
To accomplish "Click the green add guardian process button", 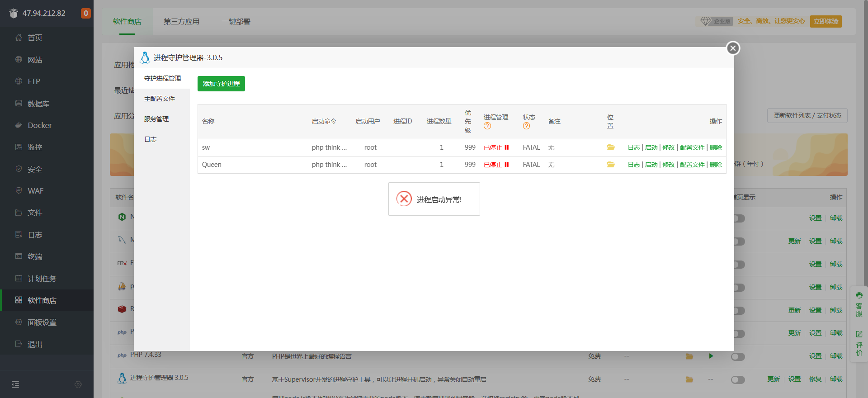I will coord(221,84).
